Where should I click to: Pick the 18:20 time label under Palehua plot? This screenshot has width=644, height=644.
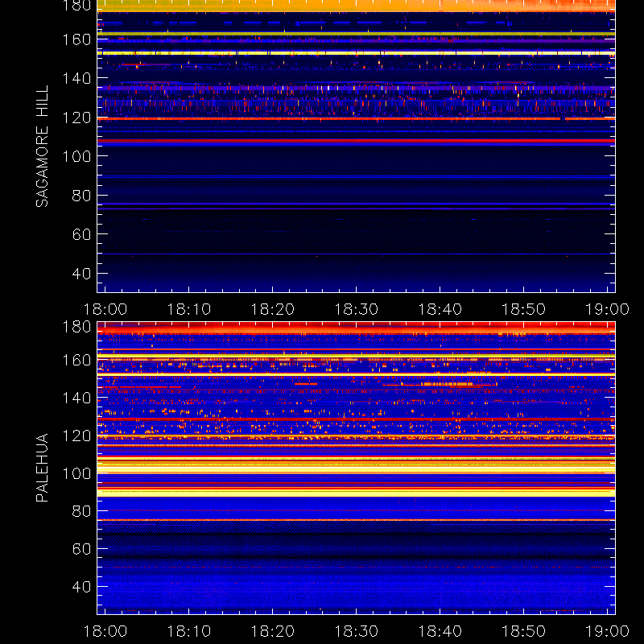tap(273, 631)
